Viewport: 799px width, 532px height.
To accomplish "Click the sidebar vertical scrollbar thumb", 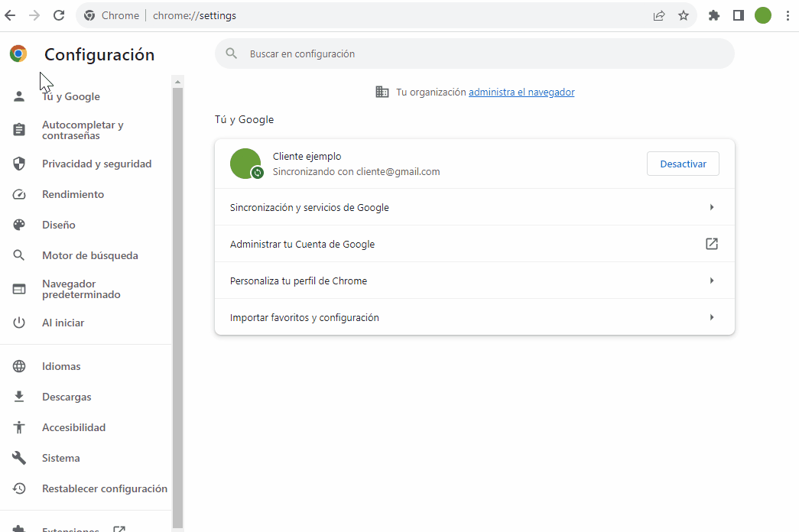I will (177, 308).
